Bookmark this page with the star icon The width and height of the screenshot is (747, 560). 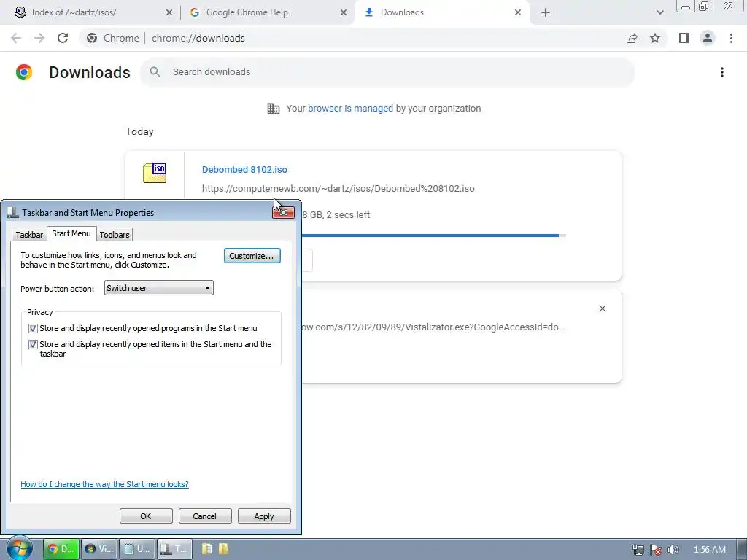[x=655, y=38]
